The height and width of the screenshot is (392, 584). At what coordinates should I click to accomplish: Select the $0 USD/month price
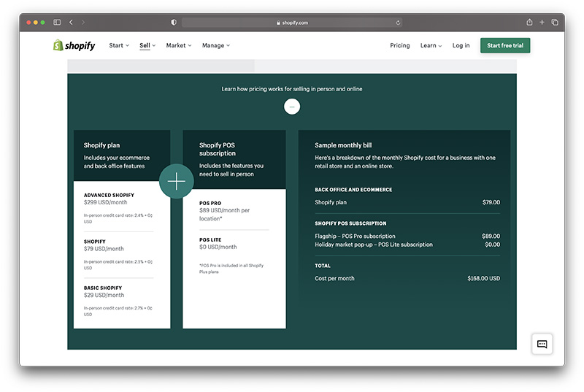coord(218,247)
